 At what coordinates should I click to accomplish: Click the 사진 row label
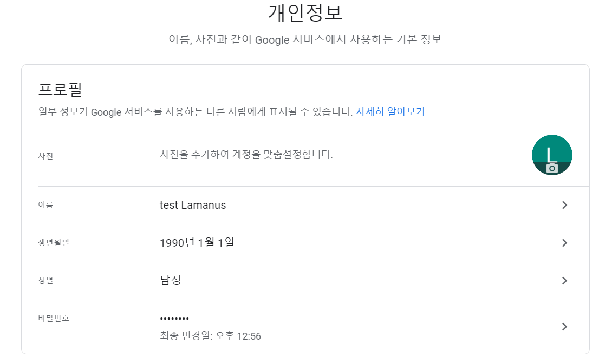45,156
